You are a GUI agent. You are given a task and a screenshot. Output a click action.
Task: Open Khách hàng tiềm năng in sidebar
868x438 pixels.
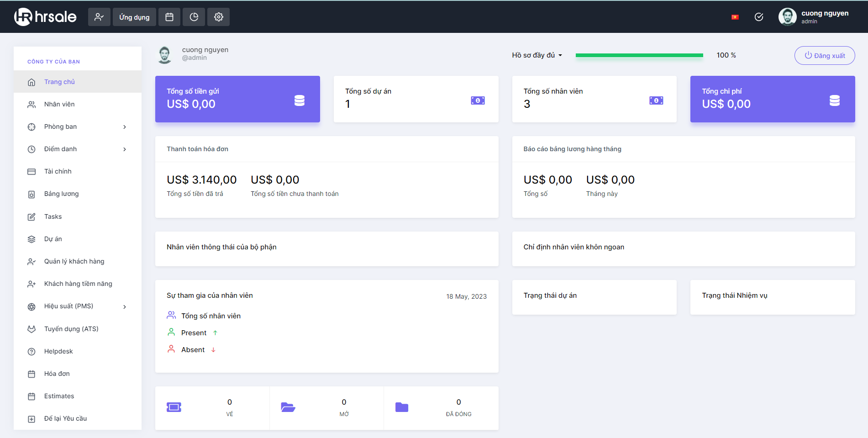[x=78, y=284]
